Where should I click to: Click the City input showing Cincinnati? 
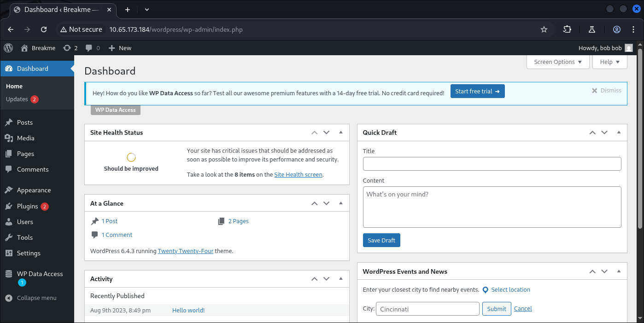(x=428, y=309)
